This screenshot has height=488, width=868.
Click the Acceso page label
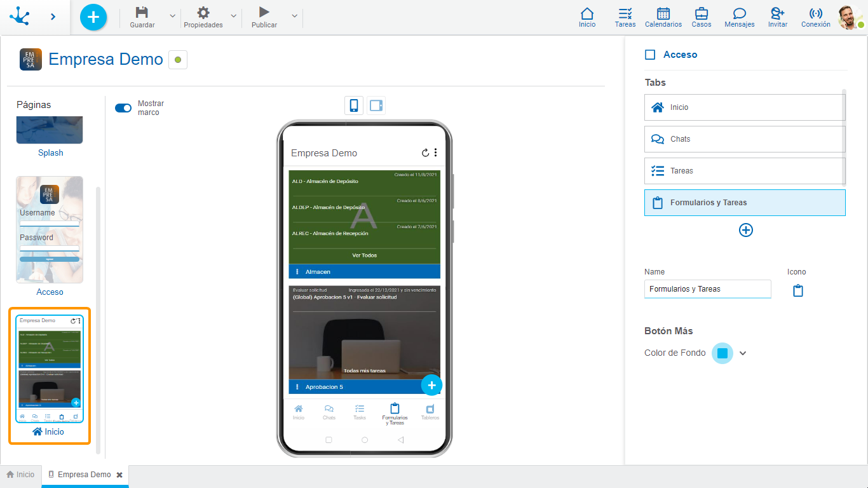tap(50, 292)
